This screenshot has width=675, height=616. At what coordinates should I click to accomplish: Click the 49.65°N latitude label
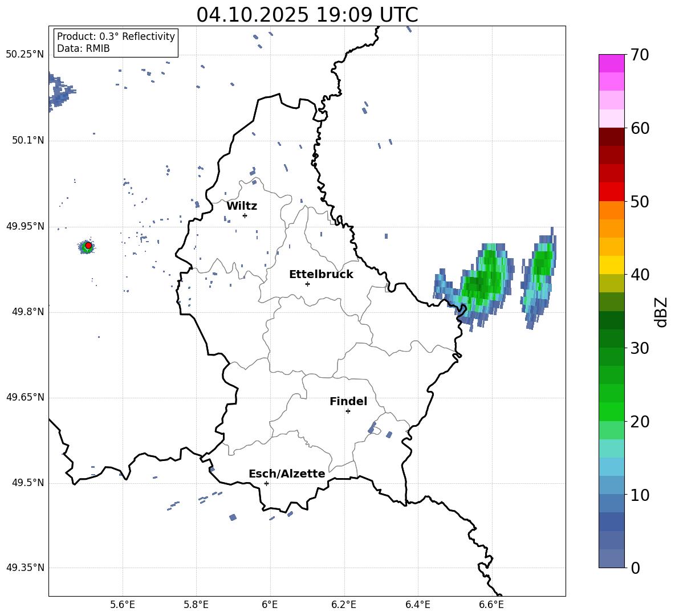click(25, 397)
